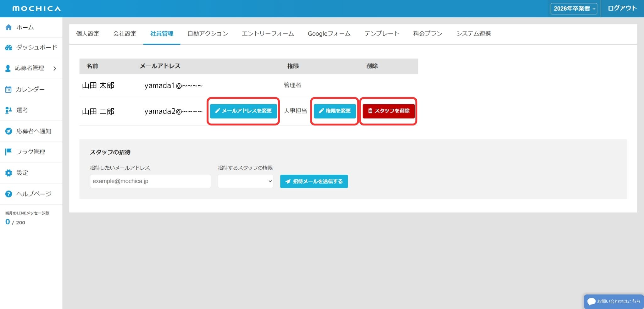Switch to the 個人設定 tab
The height and width of the screenshot is (309, 644).
click(x=88, y=34)
